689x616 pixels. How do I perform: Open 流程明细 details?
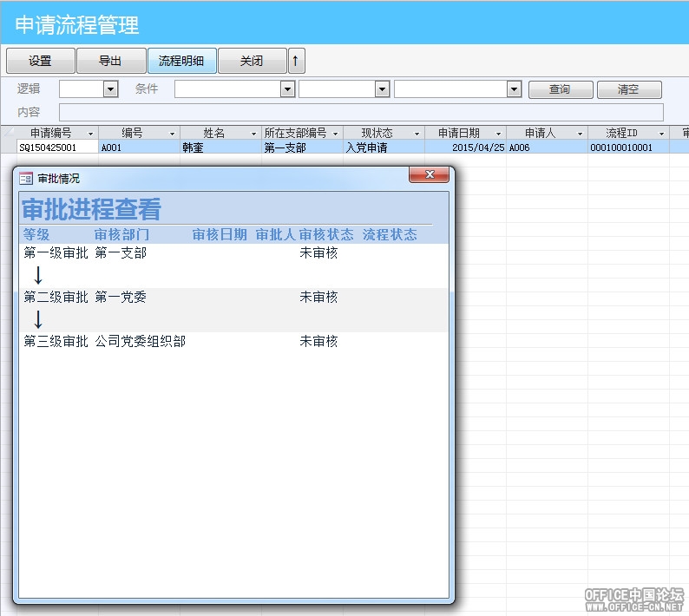(x=181, y=61)
